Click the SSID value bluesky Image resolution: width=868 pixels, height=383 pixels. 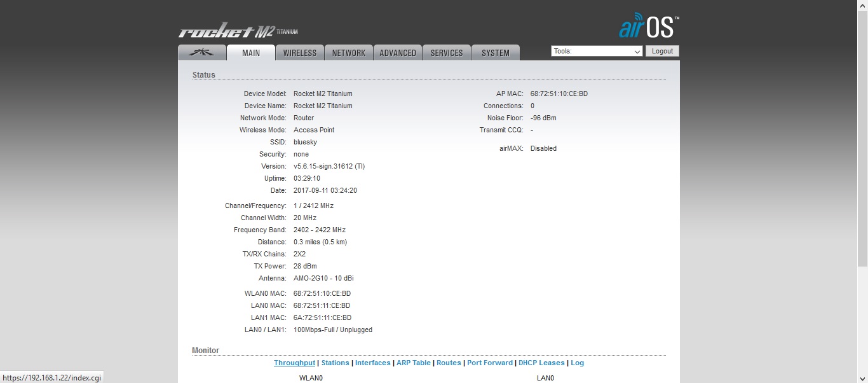[x=305, y=142]
